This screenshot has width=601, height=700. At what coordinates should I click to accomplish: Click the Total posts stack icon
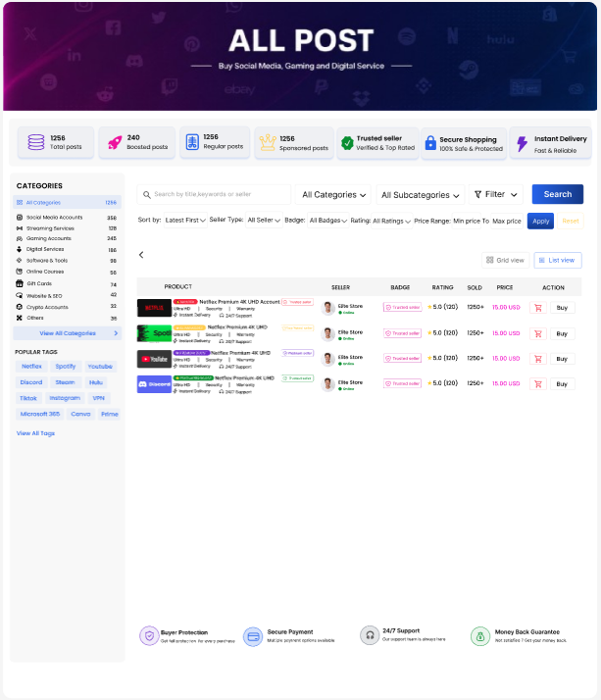(36, 142)
